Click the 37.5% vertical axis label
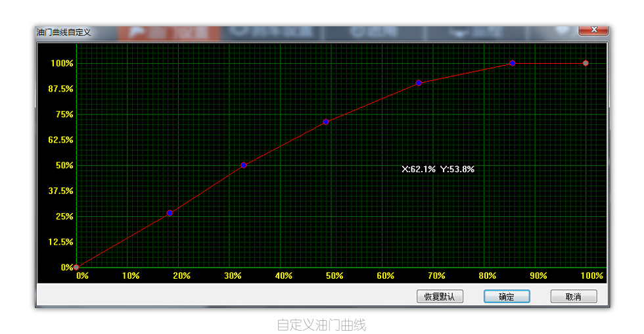This screenshot has width=644, height=334. pyautogui.click(x=60, y=191)
